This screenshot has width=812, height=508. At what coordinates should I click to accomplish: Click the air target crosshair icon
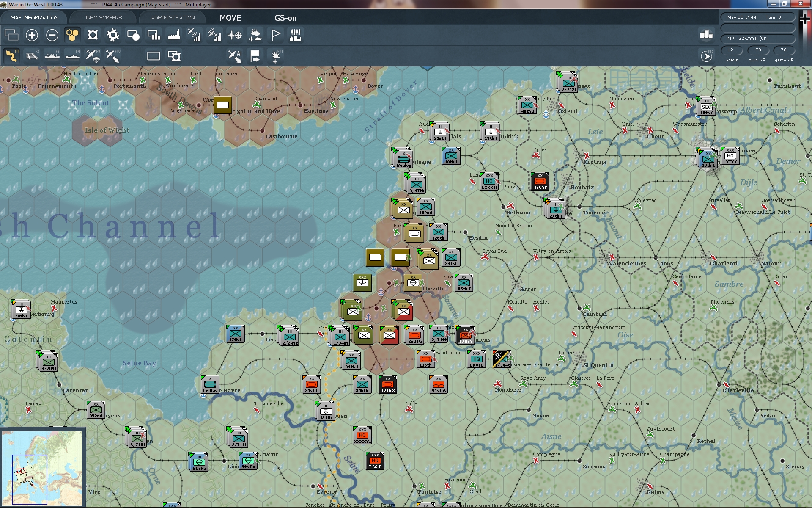point(235,35)
